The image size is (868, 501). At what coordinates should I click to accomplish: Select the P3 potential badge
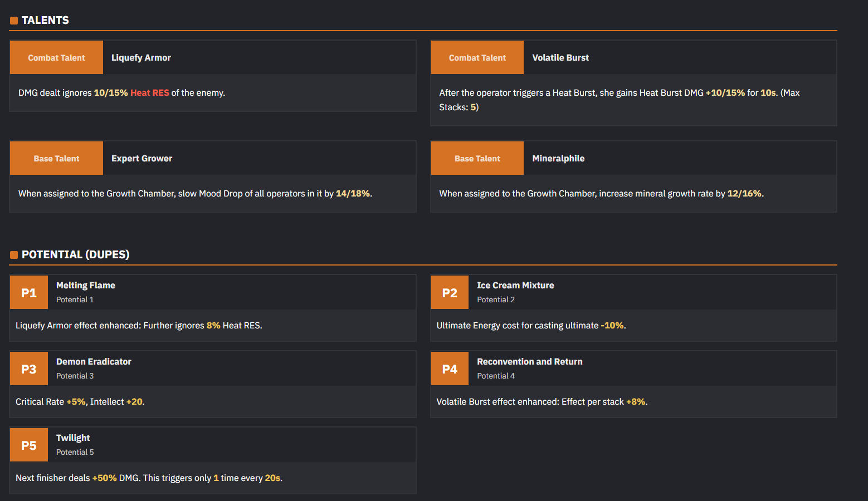click(x=29, y=369)
